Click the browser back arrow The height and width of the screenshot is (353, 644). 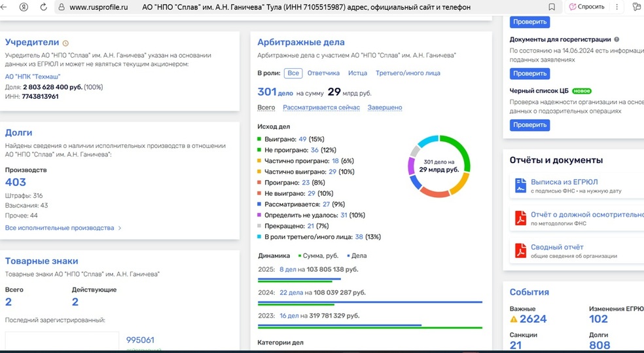(7, 7)
